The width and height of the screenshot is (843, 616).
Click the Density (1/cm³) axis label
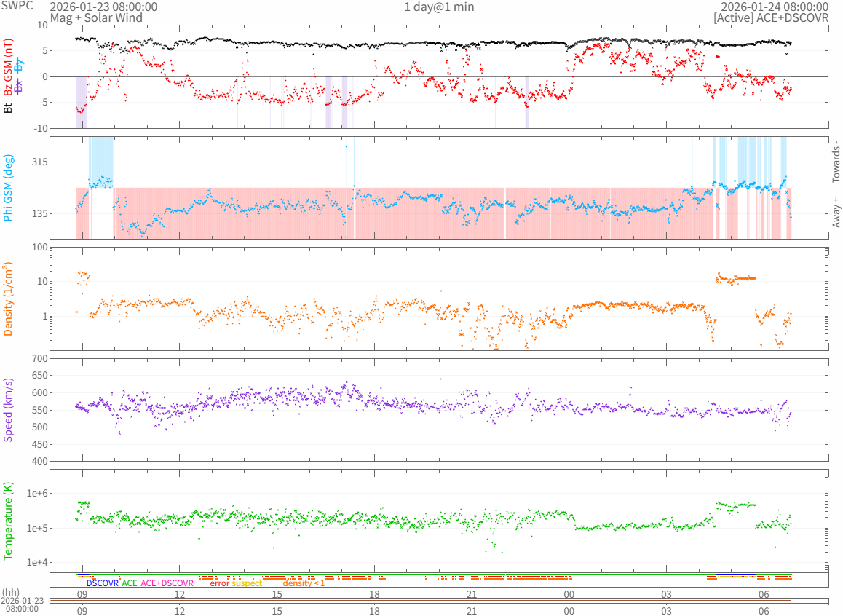[x=9, y=299]
